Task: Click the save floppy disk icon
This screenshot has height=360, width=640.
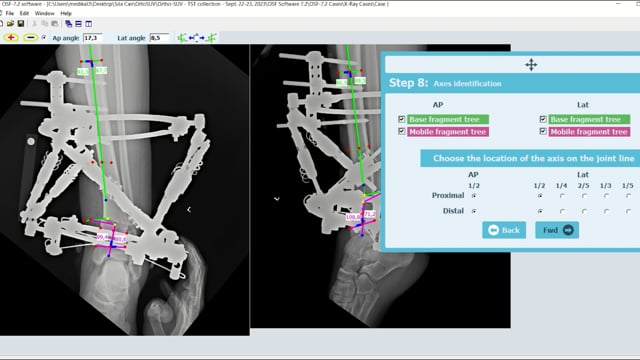Action: (21, 24)
